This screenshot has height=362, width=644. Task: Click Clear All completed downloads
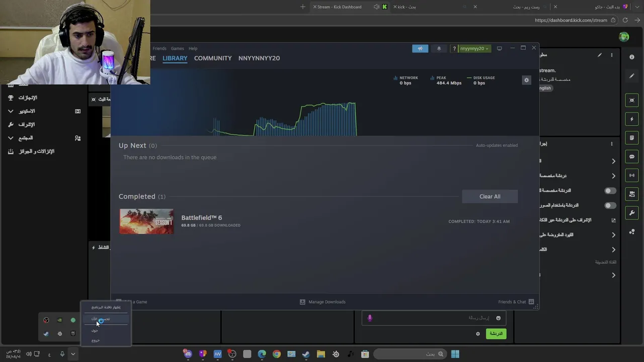click(x=490, y=197)
